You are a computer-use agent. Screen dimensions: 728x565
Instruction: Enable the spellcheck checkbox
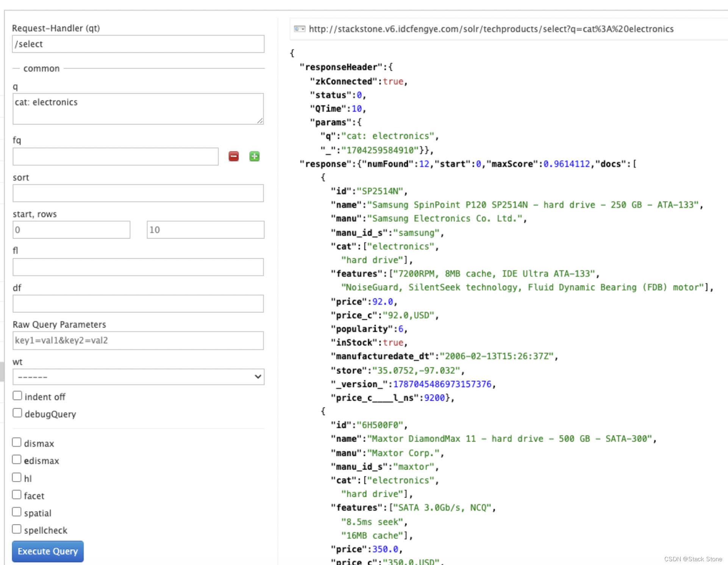coord(17,529)
